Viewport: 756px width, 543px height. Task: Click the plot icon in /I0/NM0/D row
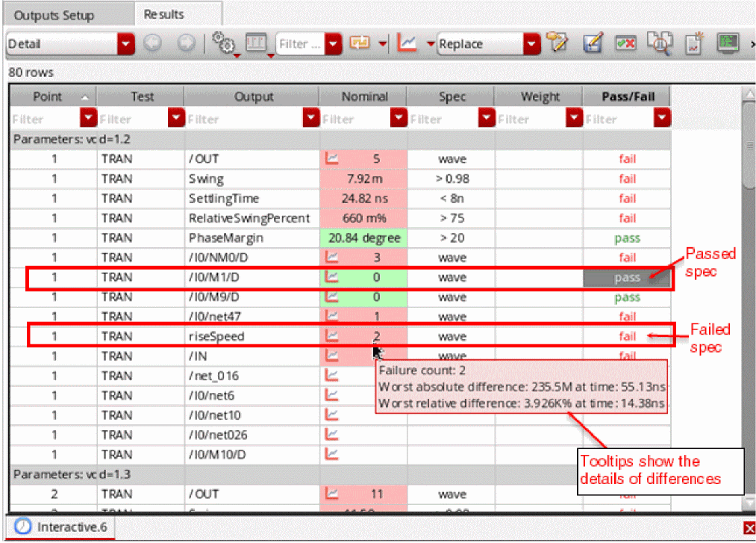331,256
